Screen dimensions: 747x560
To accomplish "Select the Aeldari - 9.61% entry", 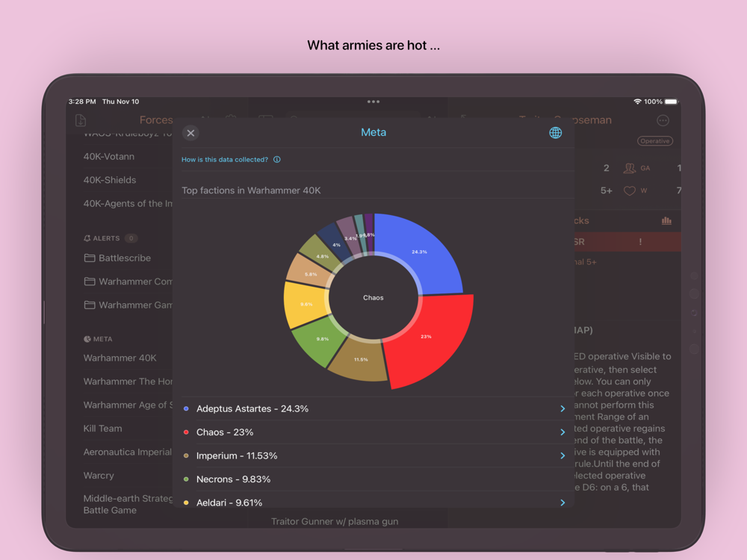I will [x=373, y=501].
